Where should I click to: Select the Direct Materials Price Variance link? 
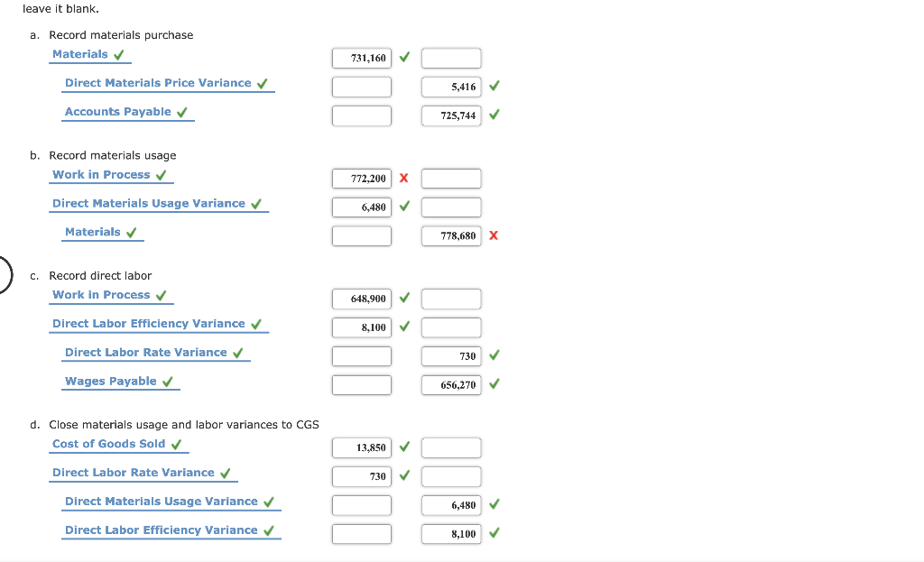point(159,82)
